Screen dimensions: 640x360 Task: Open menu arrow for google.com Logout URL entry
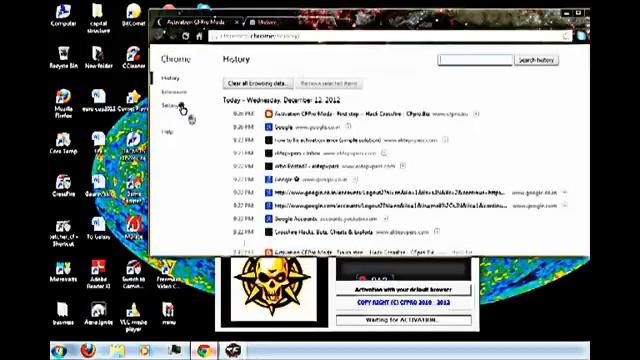point(564,205)
